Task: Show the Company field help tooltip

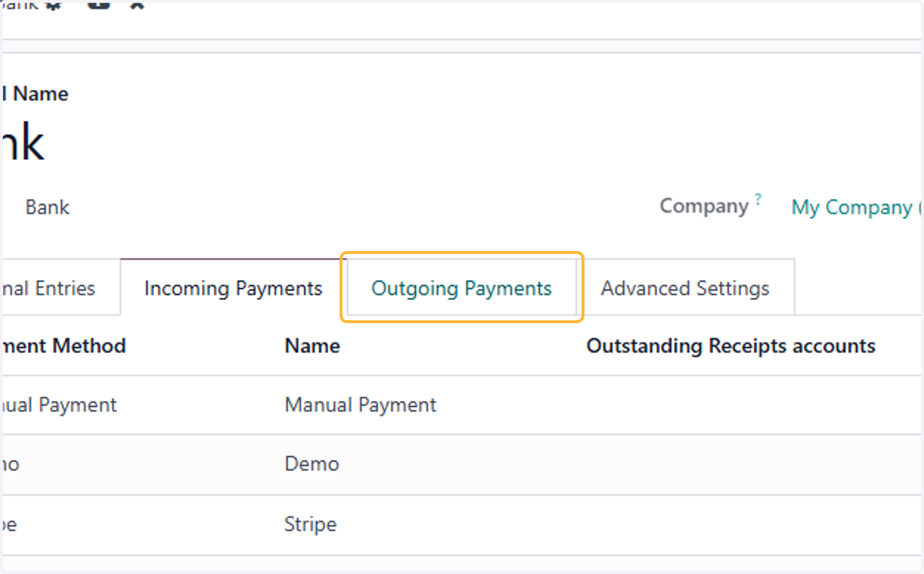Action: point(758,199)
